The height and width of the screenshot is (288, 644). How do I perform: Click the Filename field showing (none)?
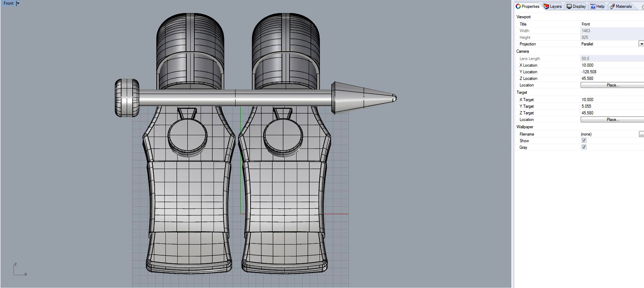(x=609, y=134)
